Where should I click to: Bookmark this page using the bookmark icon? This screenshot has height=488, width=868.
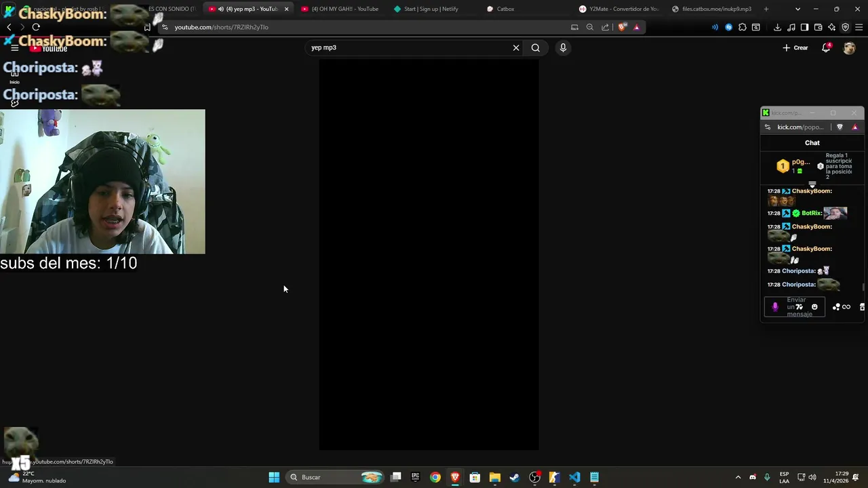tap(147, 27)
